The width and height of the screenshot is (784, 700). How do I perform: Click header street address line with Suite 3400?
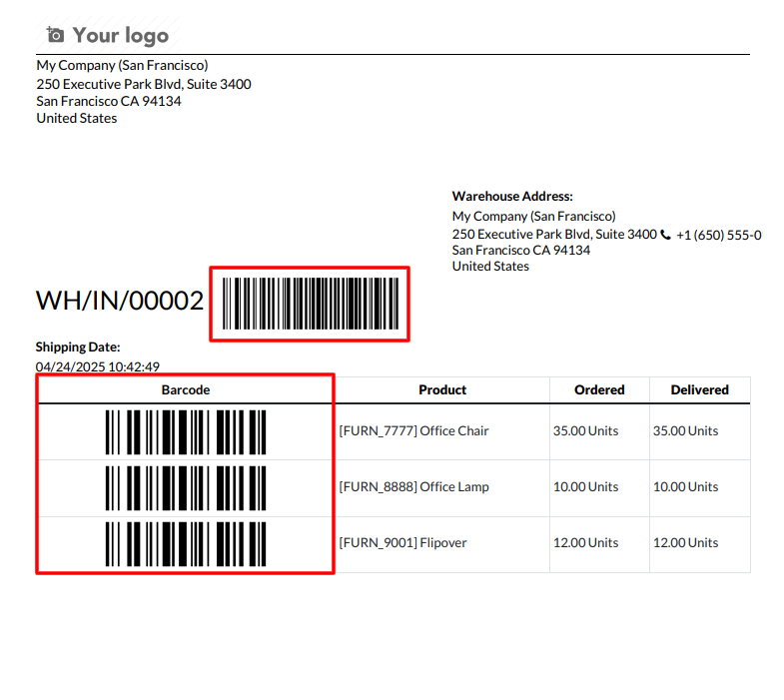(144, 84)
